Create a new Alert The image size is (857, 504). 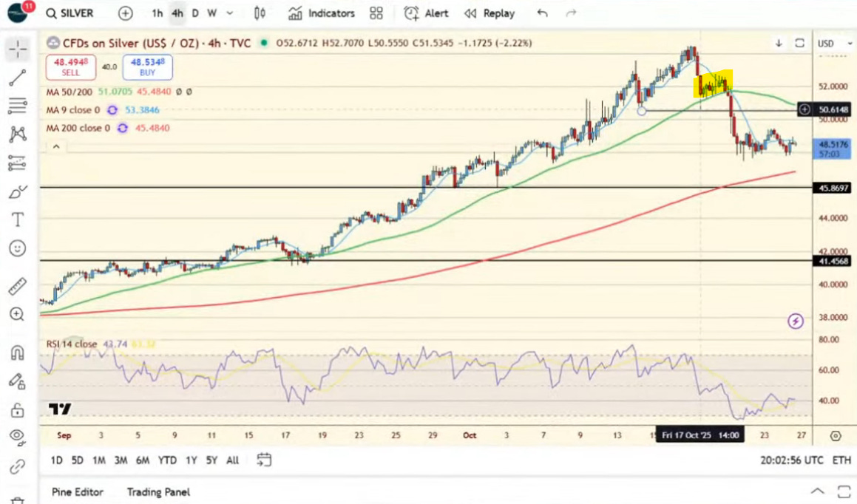pyautogui.click(x=427, y=13)
